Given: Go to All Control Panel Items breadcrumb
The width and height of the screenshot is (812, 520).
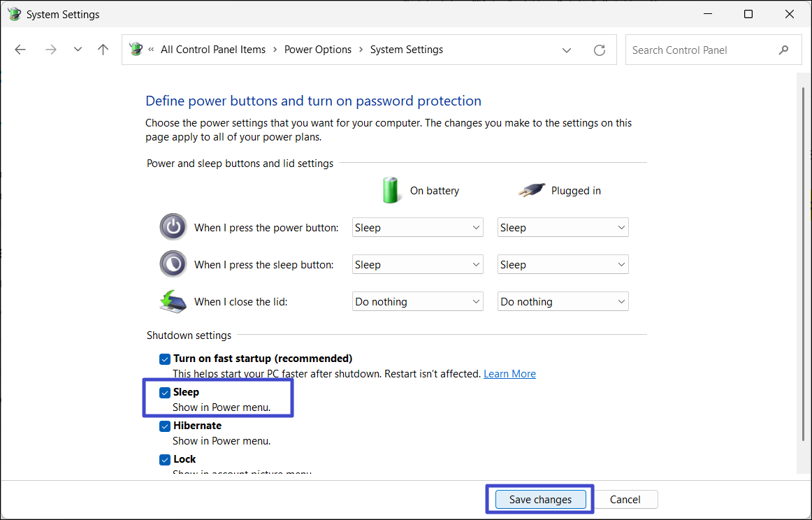Looking at the screenshot, I should pyautogui.click(x=213, y=50).
